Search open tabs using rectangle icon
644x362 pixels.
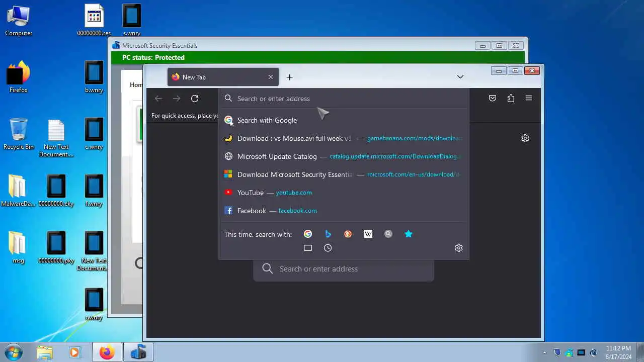(x=308, y=248)
